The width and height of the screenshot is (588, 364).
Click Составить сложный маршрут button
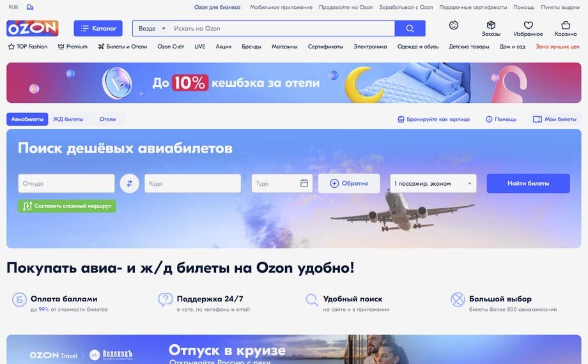pos(67,206)
